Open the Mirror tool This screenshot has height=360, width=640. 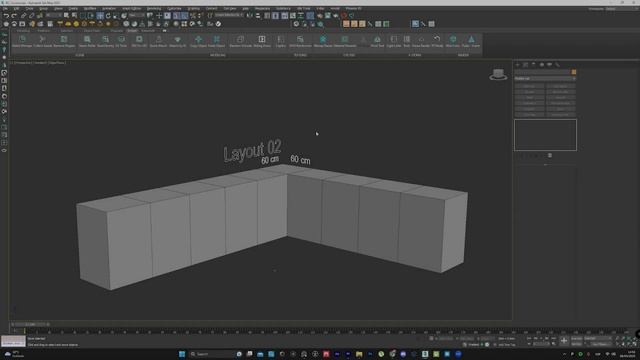tap(249, 16)
